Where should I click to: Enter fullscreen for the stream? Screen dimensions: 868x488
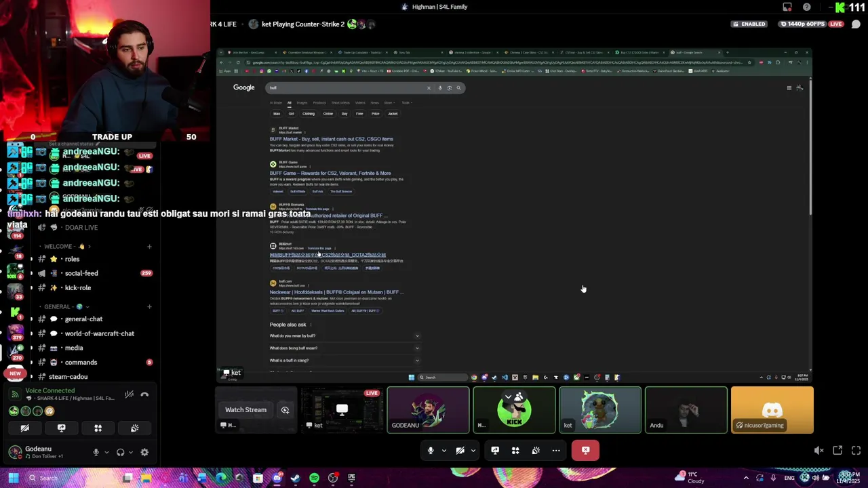click(x=856, y=450)
